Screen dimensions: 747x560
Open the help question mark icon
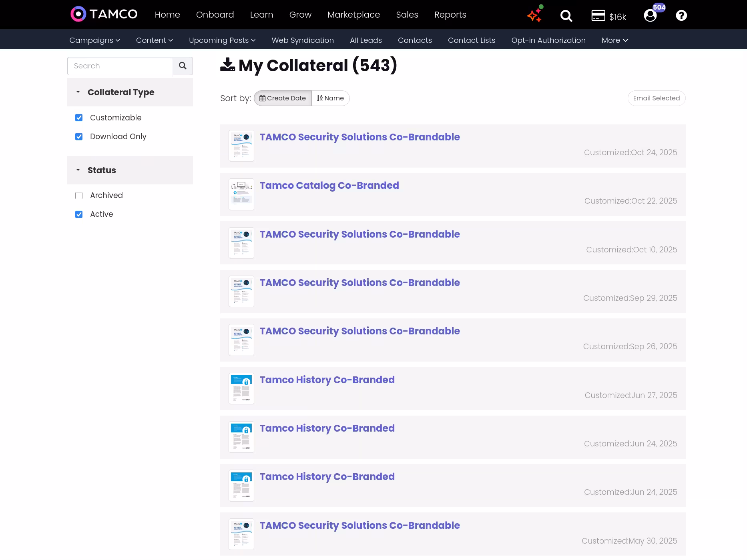click(681, 16)
